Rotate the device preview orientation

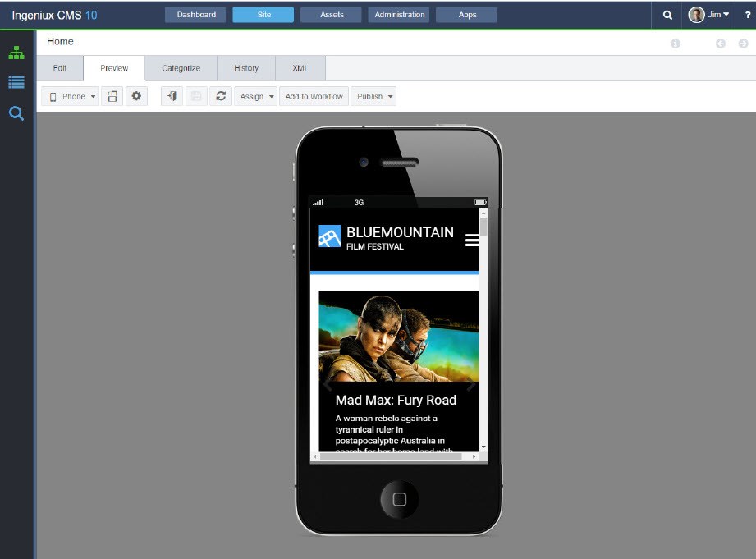coord(112,97)
